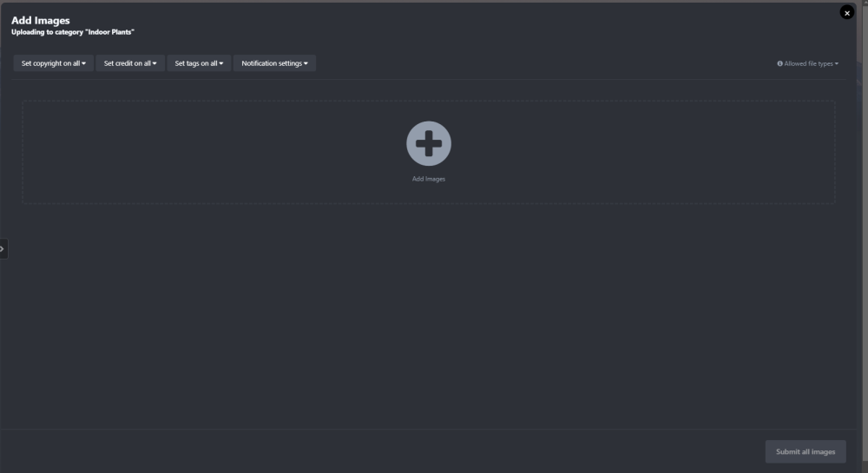Click the Add Images label below the plus
Viewport: 868px width, 473px height.
[429, 179]
